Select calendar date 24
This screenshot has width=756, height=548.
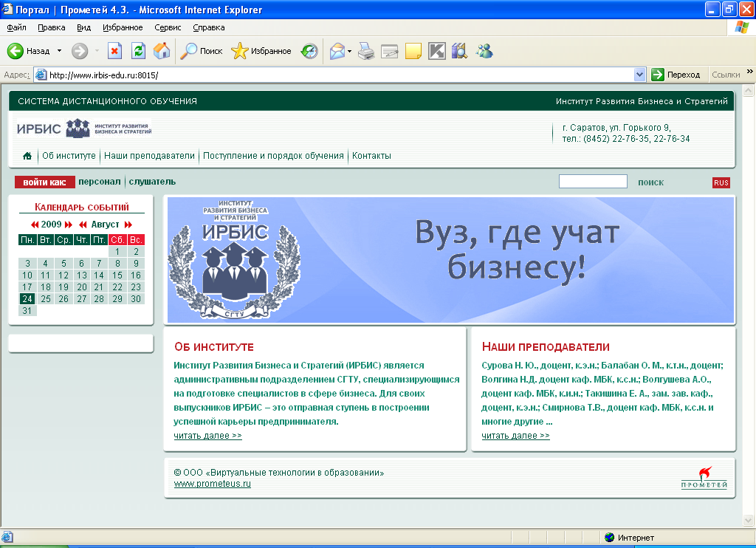pyautogui.click(x=27, y=299)
